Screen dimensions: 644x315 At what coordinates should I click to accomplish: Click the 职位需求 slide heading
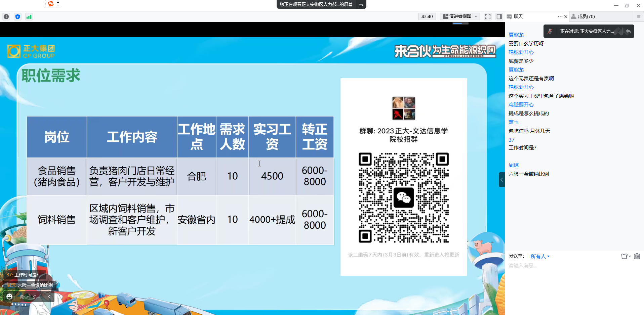pyautogui.click(x=51, y=75)
